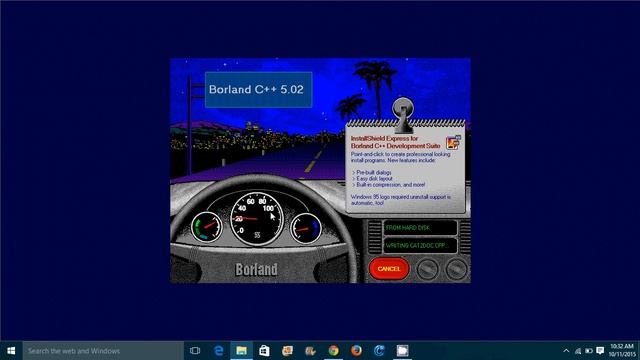This screenshot has height=360, width=640.
Task: Click the Borland logo on the steering wheel
Action: point(256,269)
